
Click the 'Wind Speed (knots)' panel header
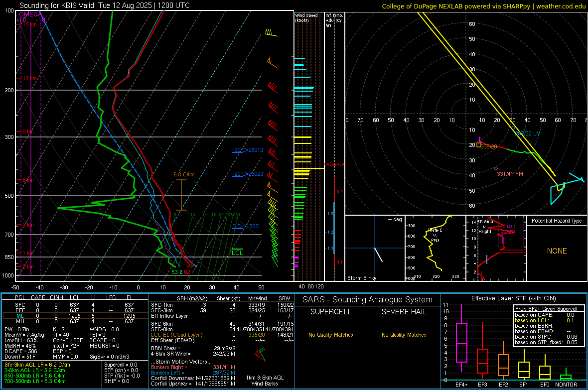coord(306,17)
